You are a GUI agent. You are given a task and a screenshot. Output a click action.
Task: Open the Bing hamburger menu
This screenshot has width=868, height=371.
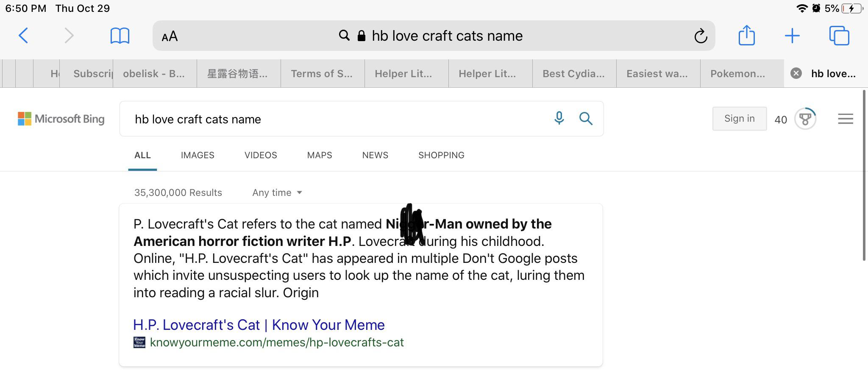coord(845,119)
